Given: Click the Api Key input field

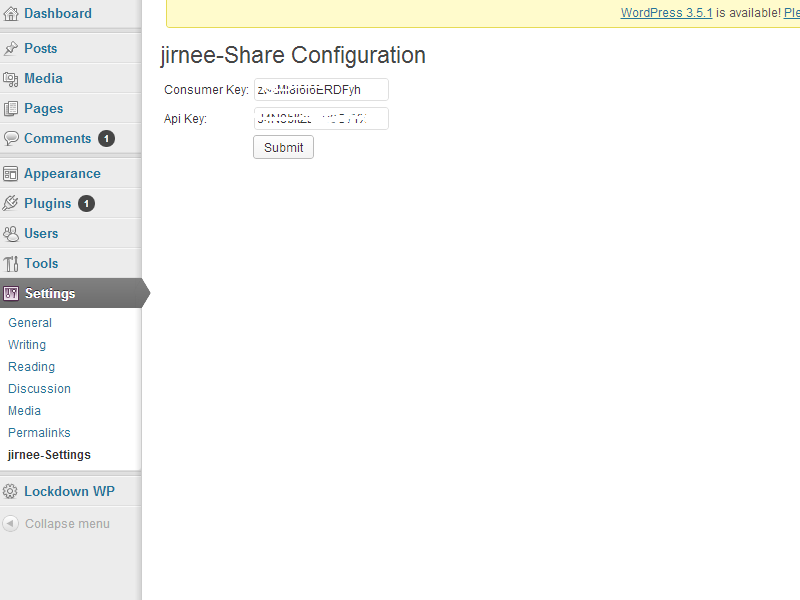Looking at the screenshot, I should click(x=321, y=118).
